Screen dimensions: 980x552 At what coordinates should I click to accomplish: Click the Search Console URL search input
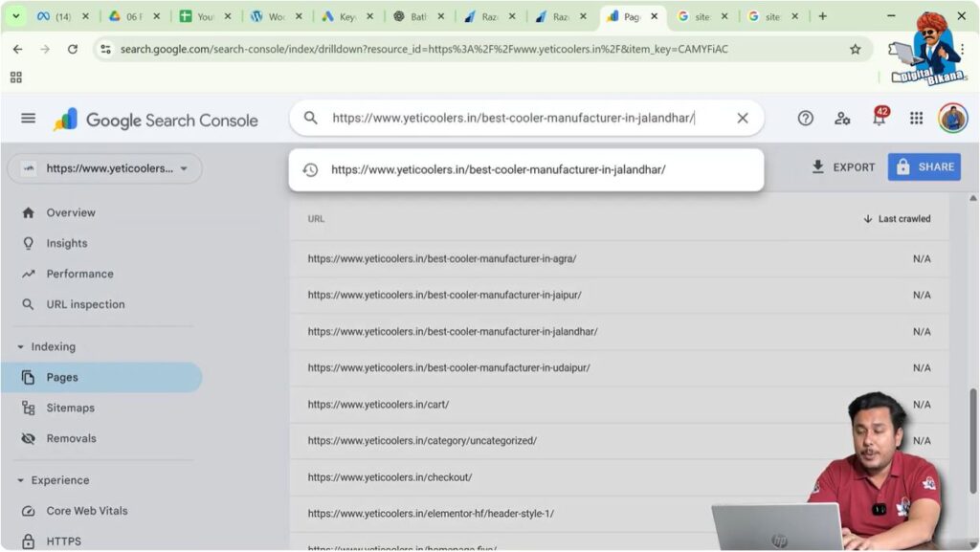point(526,118)
